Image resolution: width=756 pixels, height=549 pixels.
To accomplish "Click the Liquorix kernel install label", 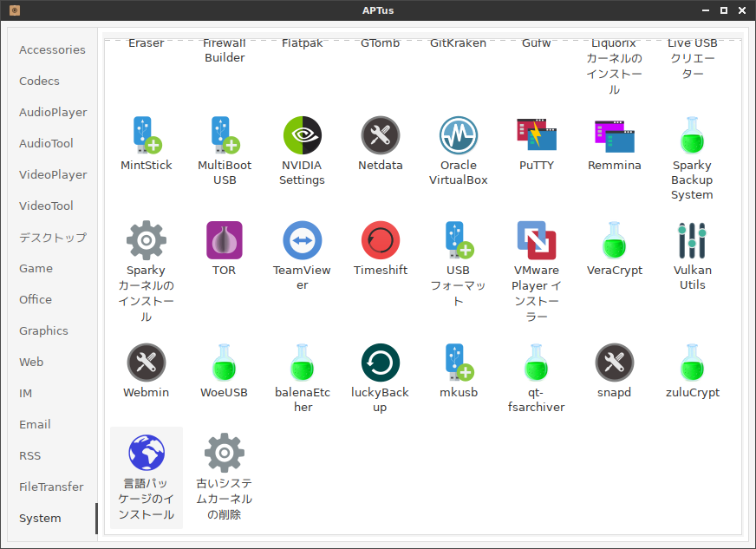I will coord(614,66).
